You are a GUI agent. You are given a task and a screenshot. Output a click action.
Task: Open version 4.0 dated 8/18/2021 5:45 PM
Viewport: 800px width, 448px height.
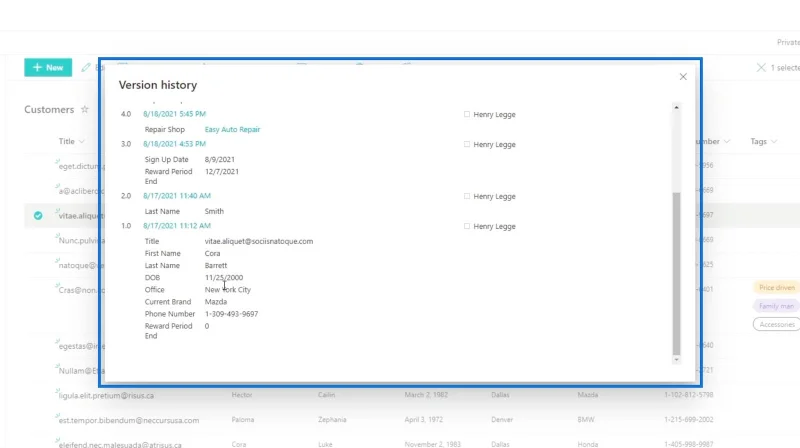pos(174,114)
